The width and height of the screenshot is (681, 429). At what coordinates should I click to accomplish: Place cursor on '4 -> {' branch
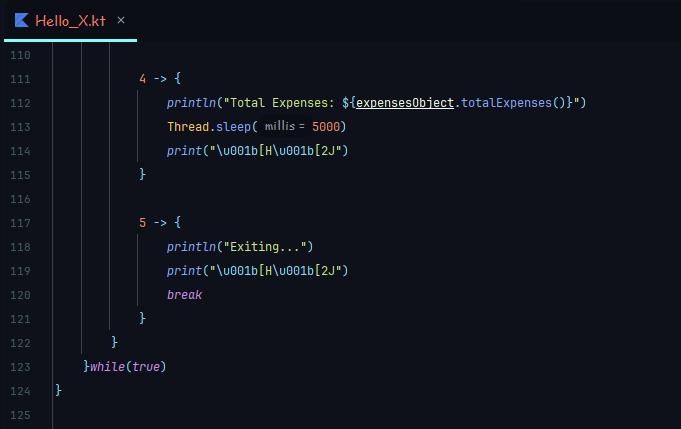tap(160, 79)
